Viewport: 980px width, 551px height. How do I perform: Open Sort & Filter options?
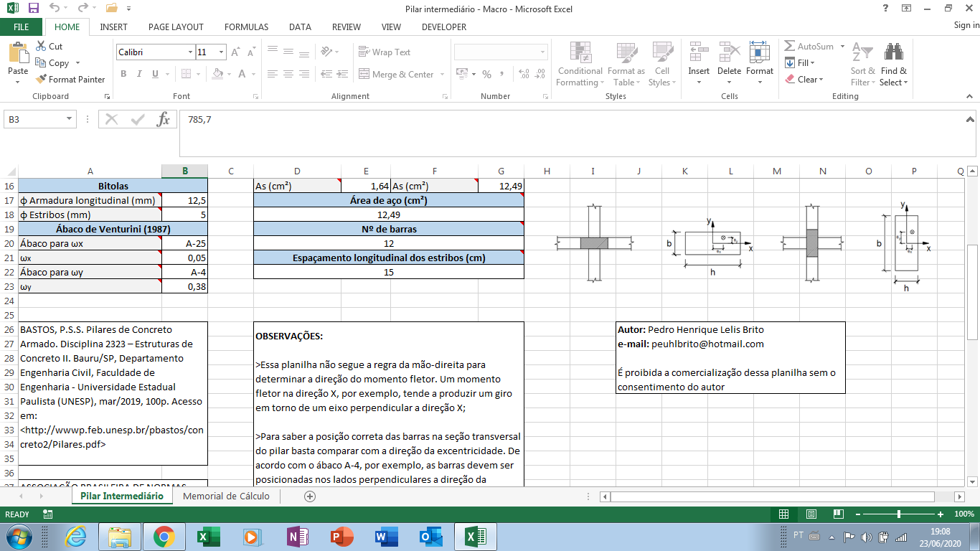pyautogui.click(x=862, y=65)
